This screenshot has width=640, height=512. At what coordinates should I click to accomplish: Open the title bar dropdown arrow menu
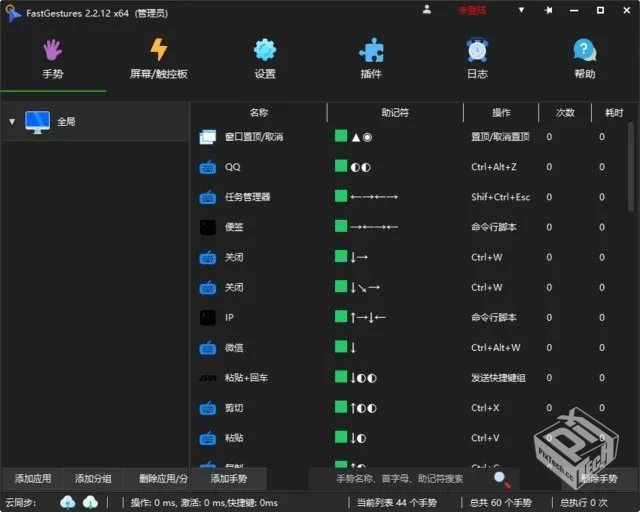click(x=521, y=10)
